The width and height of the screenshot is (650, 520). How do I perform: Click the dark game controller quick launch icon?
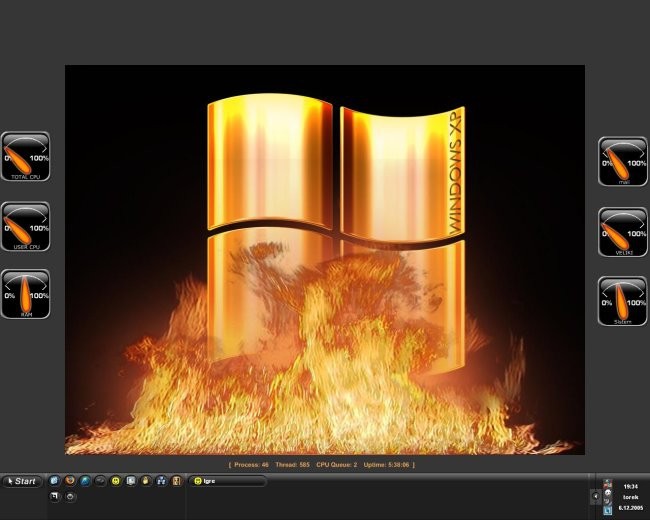100,481
